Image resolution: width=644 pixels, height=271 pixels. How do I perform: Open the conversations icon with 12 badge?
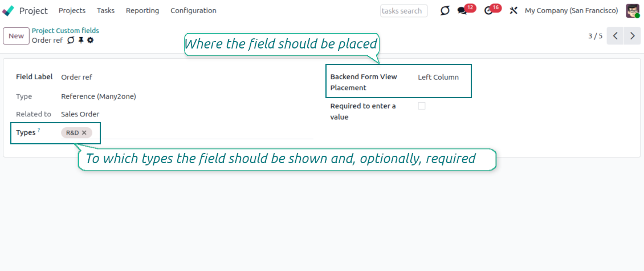click(462, 11)
